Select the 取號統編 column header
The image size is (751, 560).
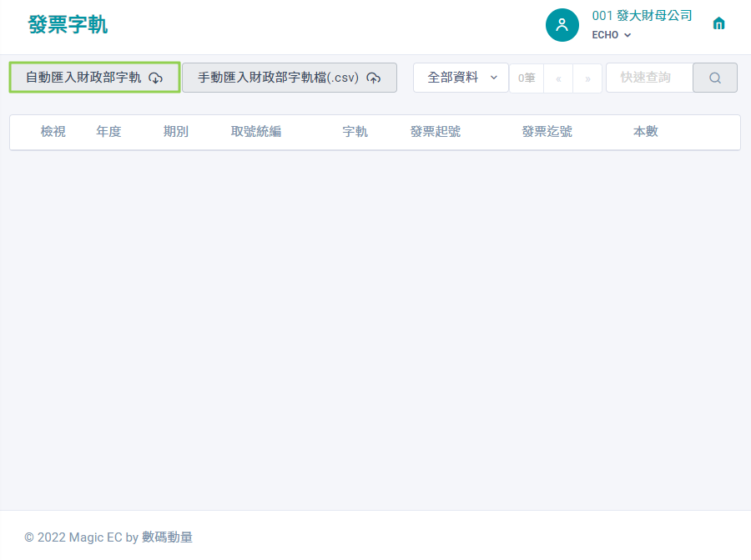256,132
